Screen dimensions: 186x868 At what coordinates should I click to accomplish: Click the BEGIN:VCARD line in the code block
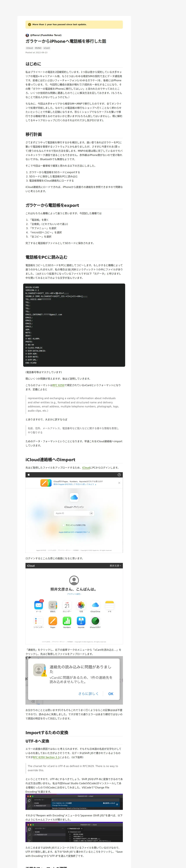click(x=32, y=287)
